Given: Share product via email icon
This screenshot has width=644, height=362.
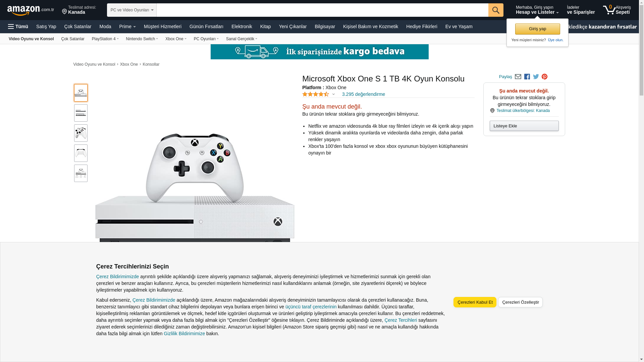Looking at the screenshot, I should click(x=518, y=77).
